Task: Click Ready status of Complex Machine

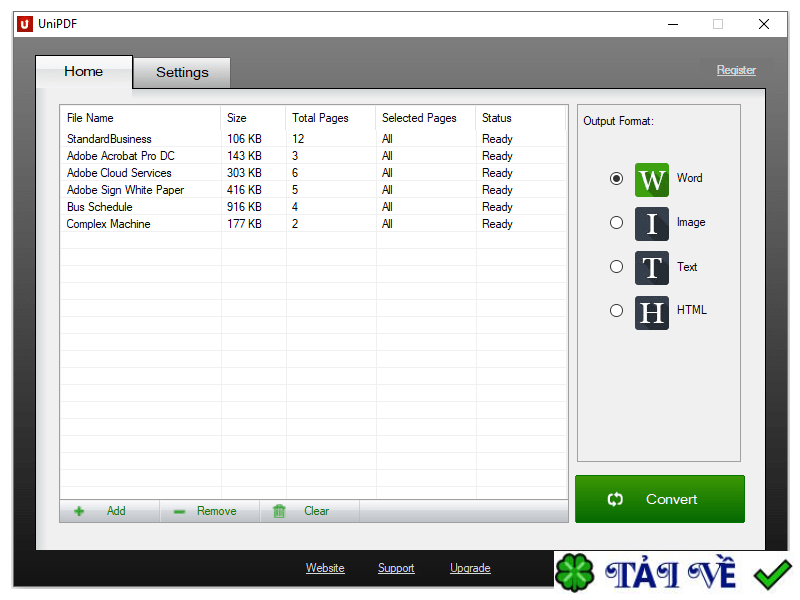Action: 497,224
